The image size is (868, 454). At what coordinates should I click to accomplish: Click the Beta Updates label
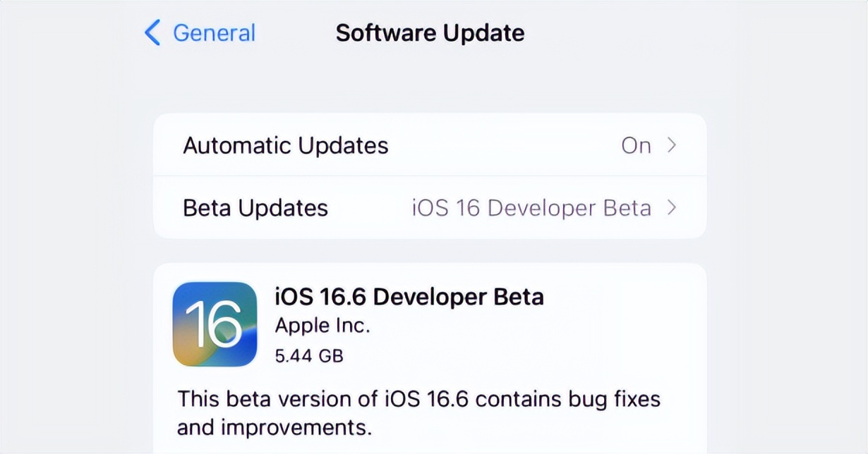click(x=255, y=208)
